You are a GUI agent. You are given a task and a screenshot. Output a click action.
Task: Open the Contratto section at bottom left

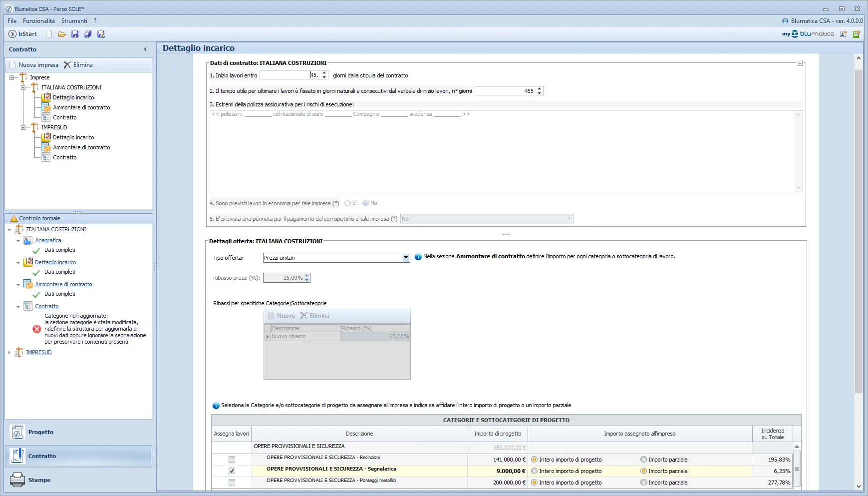click(78, 456)
